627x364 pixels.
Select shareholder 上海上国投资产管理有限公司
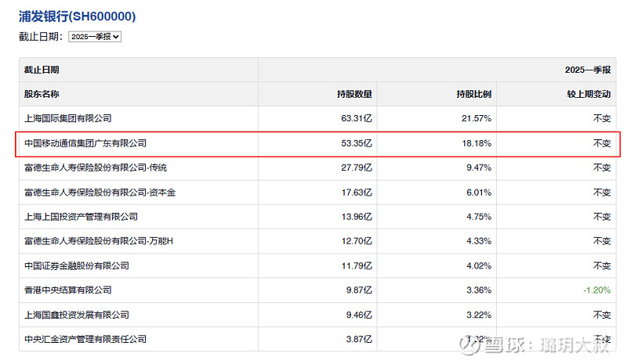[82, 217]
